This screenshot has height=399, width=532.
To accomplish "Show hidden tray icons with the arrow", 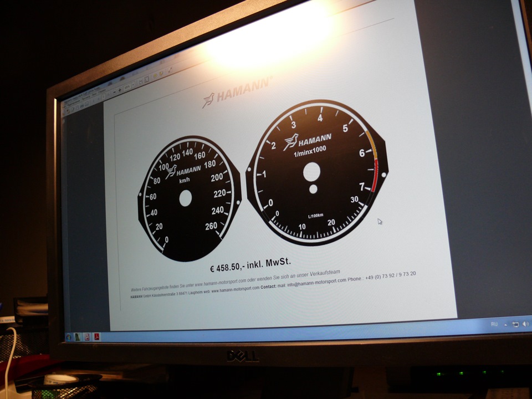I will pyautogui.click(x=505, y=325).
